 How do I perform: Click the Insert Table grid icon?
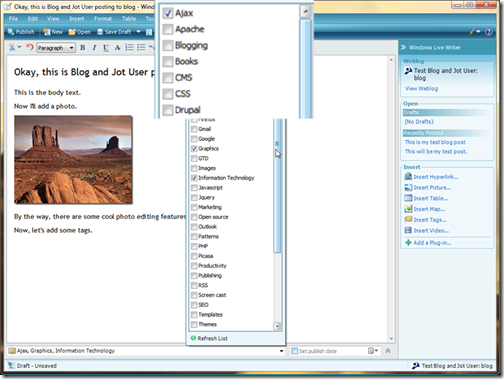(408, 198)
